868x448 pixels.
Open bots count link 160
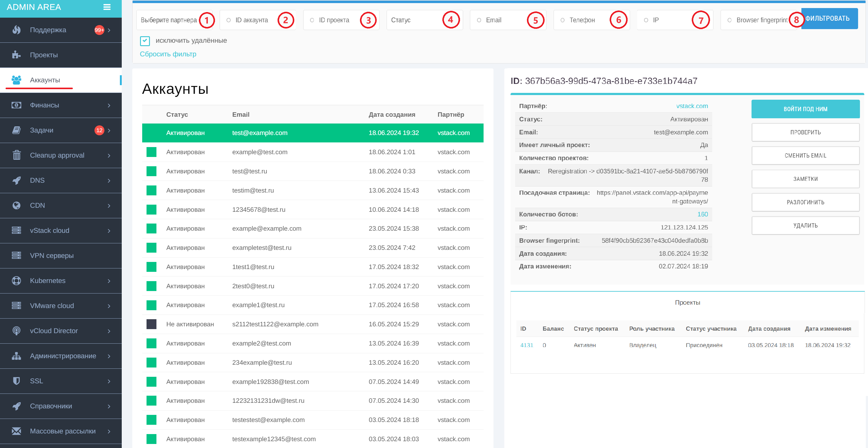coord(703,214)
